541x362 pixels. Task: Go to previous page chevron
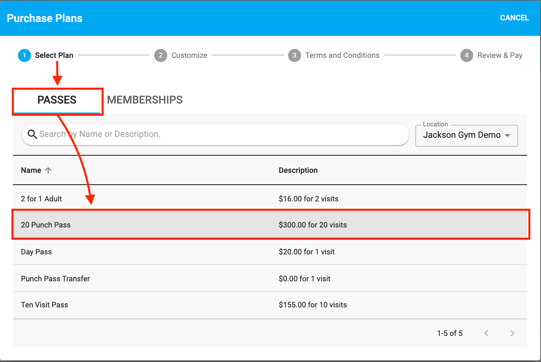486,333
